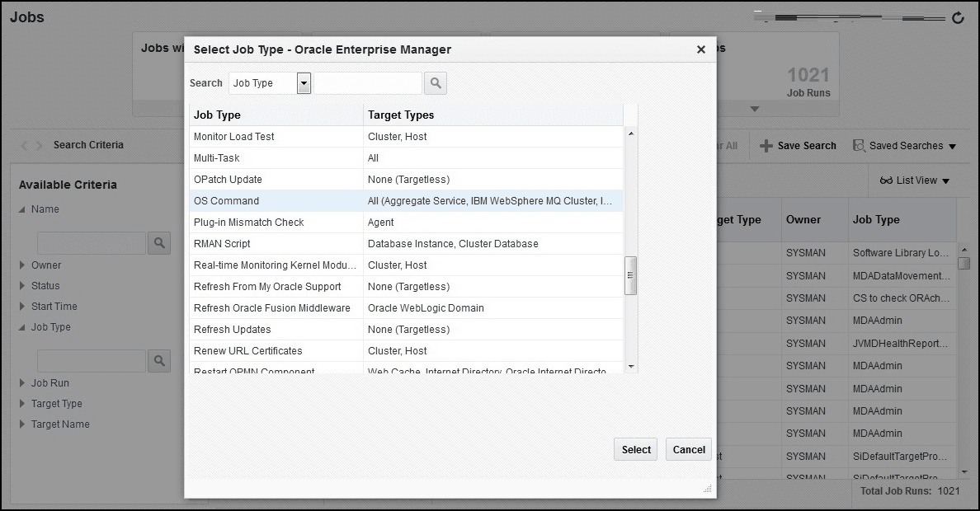Open the List View dropdown
Image resolution: width=980 pixels, height=511 pixels.
[x=914, y=180]
